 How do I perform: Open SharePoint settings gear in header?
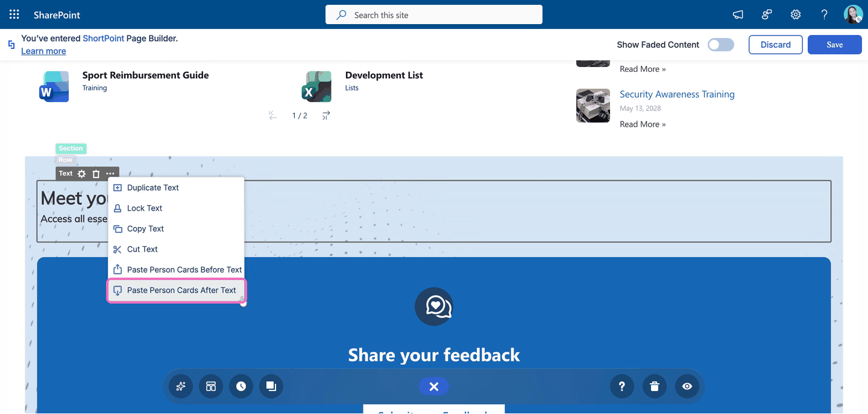pos(796,14)
